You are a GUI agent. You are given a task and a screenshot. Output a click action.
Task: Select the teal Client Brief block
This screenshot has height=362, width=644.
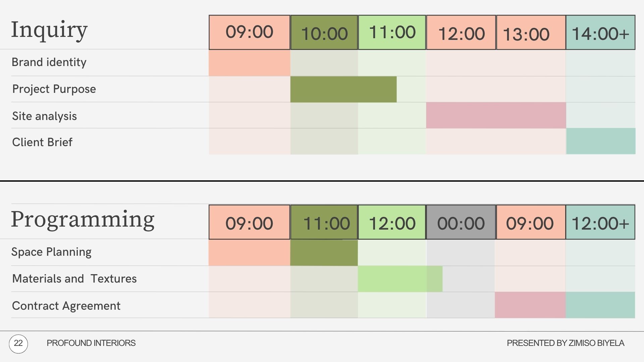tap(601, 141)
